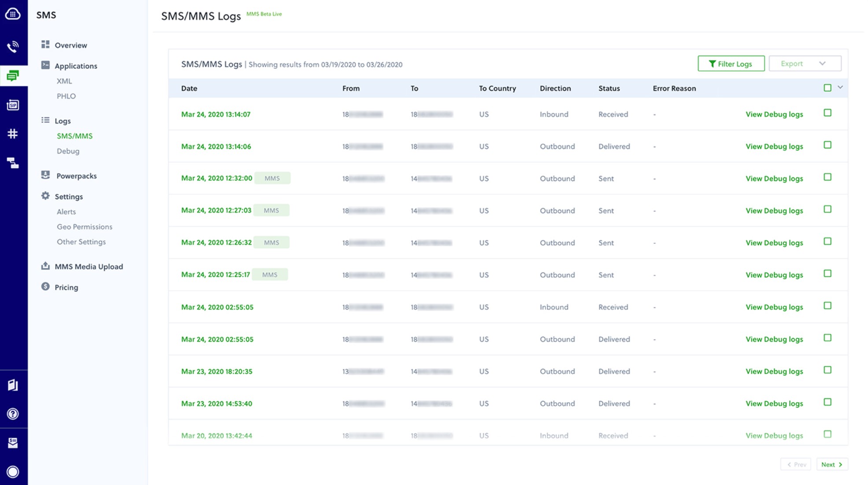Expand the column settings chevron top-right

coord(841,88)
